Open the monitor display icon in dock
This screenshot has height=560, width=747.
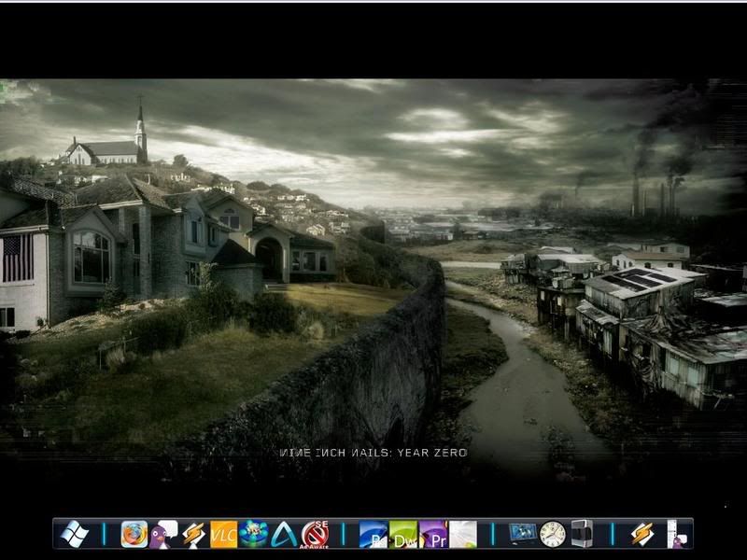pyautogui.click(x=523, y=534)
